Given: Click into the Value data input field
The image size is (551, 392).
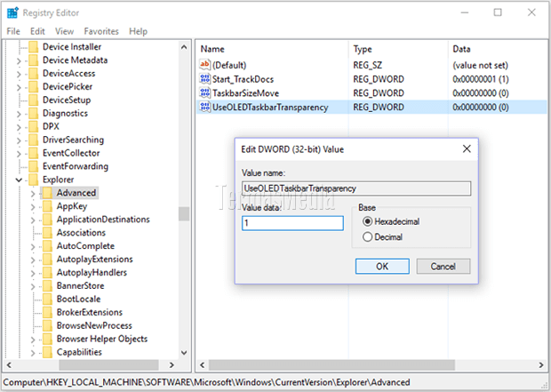Looking at the screenshot, I should click(x=292, y=223).
